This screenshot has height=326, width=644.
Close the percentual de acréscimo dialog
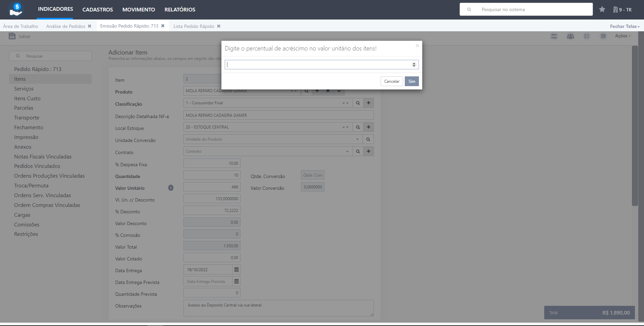coord(417,45)
